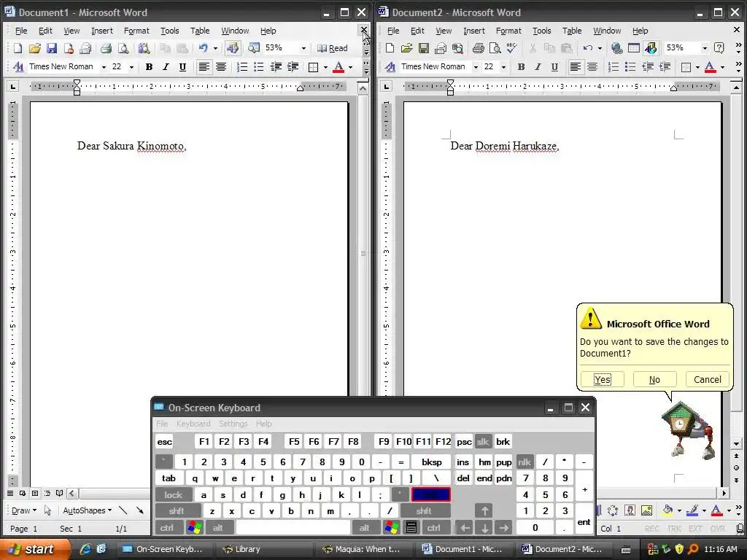Image resolution: width=747 pixels, height=560 pixels.
Task: Click Open folder icon in Document2 toolbar
Action: click(406, 48)
